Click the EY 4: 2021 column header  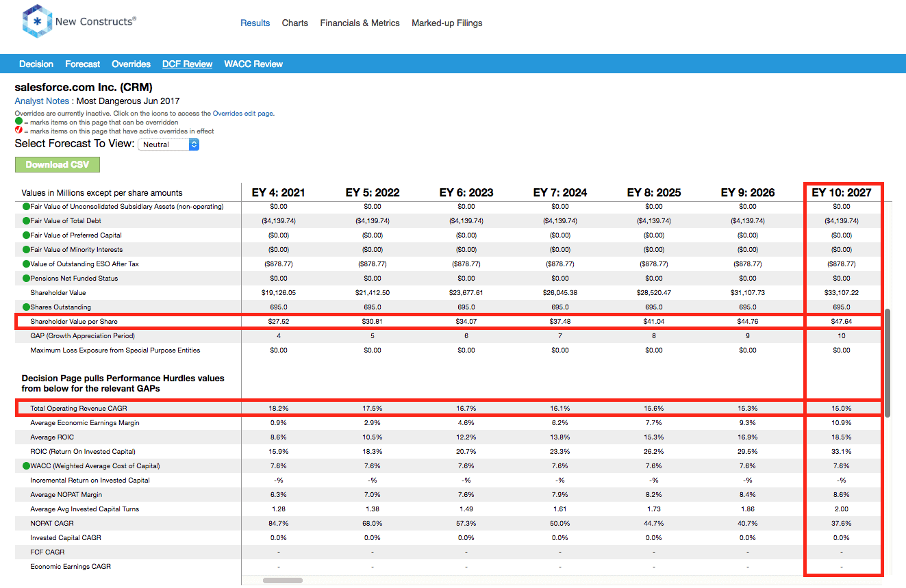click(x=279, y=192)
